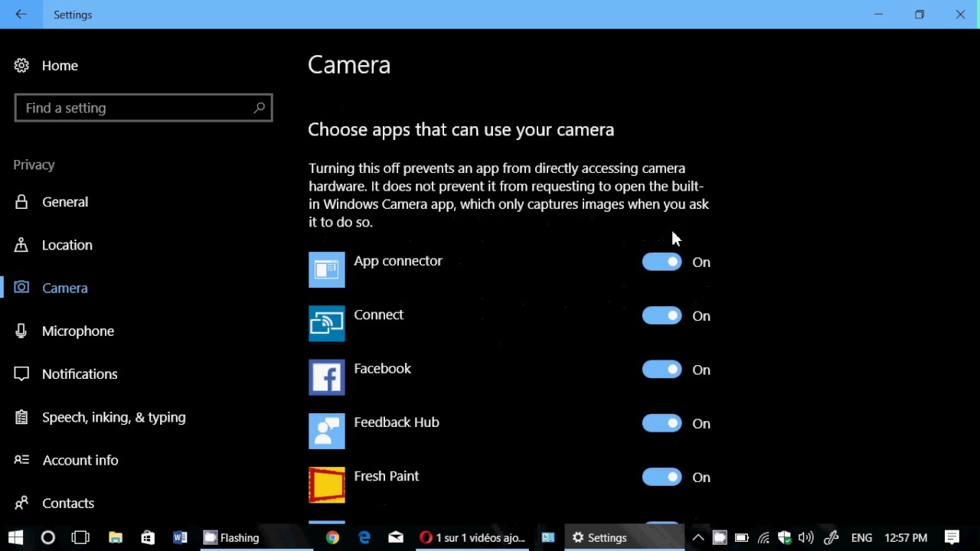Viewport: 980px width, 551px height.
Task: Open the Action Center notifications icon
Action: point(952,537)
